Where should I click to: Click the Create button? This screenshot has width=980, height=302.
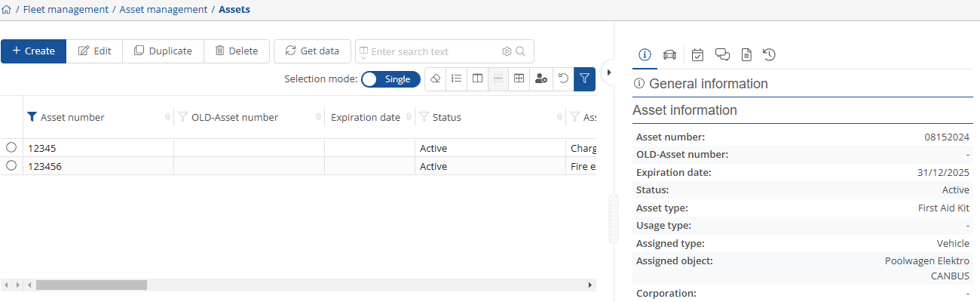click(x=34, y=51)
